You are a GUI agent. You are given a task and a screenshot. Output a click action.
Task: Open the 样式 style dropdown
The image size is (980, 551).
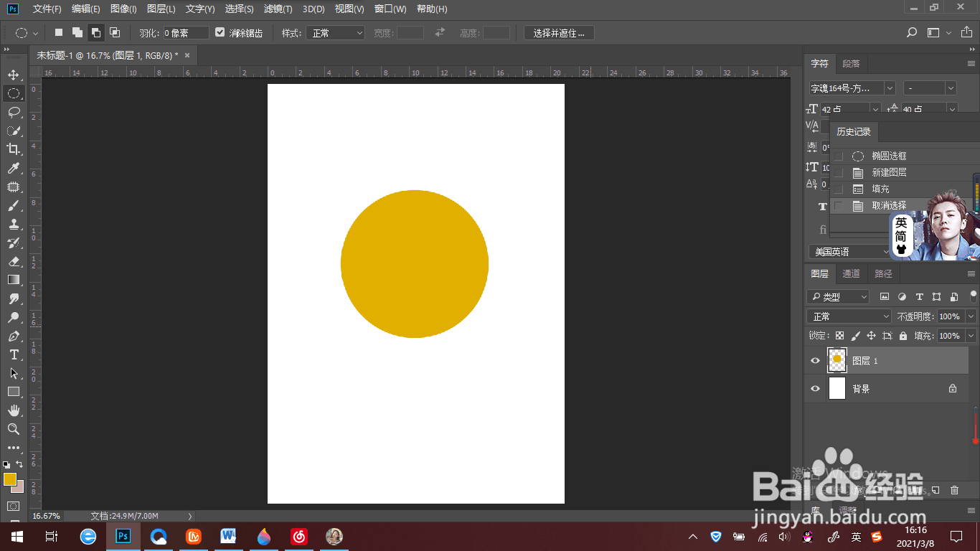click(x=336, y=33)
